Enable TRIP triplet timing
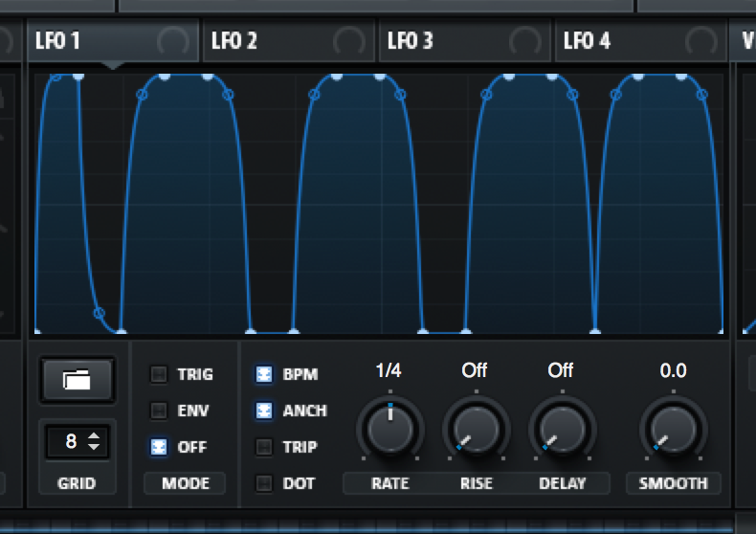Image resolution: width=756 pixels, height=534 pixels. (264, 447)
